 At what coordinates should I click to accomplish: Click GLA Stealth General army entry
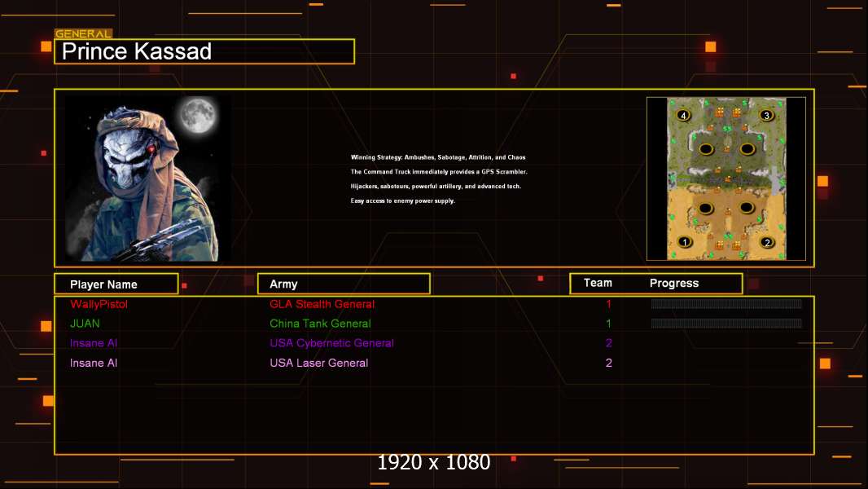click(322, 304)
